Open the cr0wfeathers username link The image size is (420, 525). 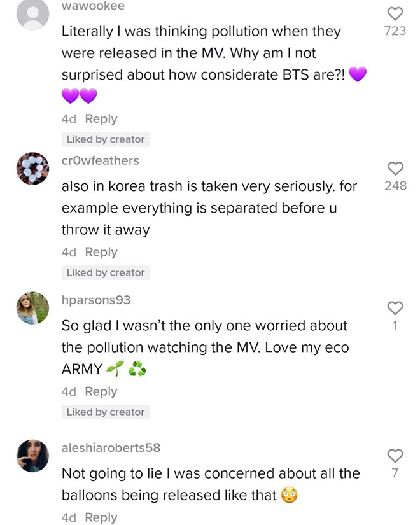click(100, 160)
